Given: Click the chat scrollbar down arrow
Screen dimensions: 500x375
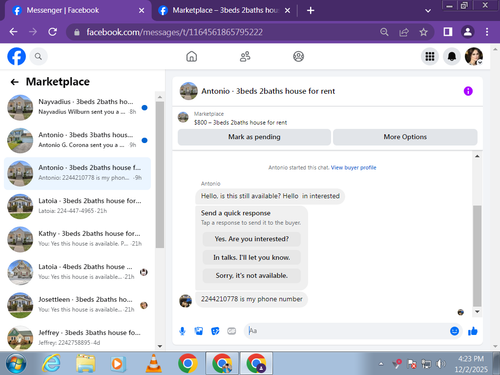Looking at the screenshot, I should tap(477, 311).
